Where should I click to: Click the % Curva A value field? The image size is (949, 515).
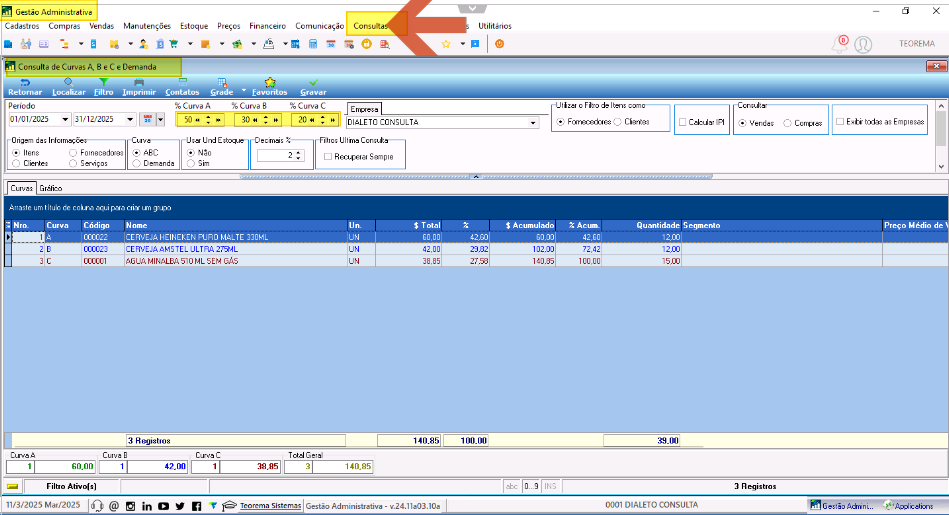189,120
